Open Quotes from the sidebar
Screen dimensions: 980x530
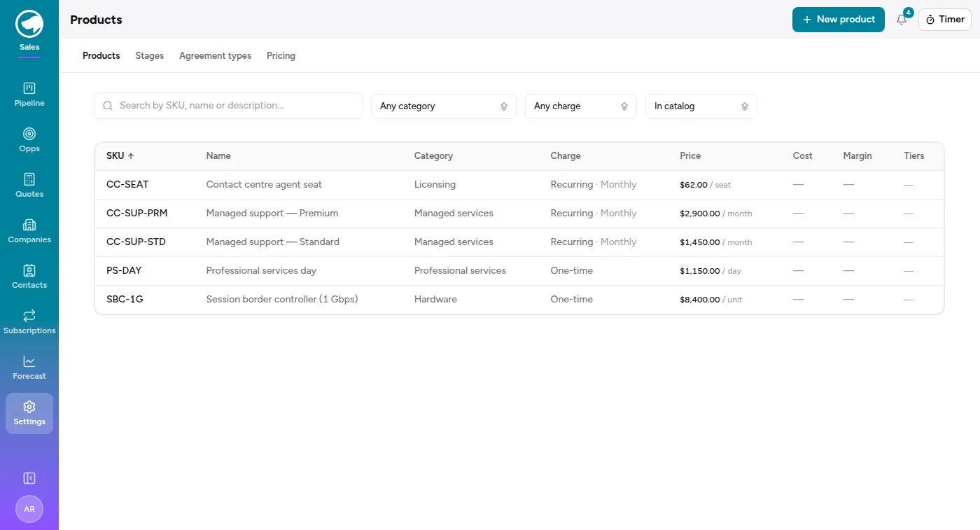[x=29, y=185]
